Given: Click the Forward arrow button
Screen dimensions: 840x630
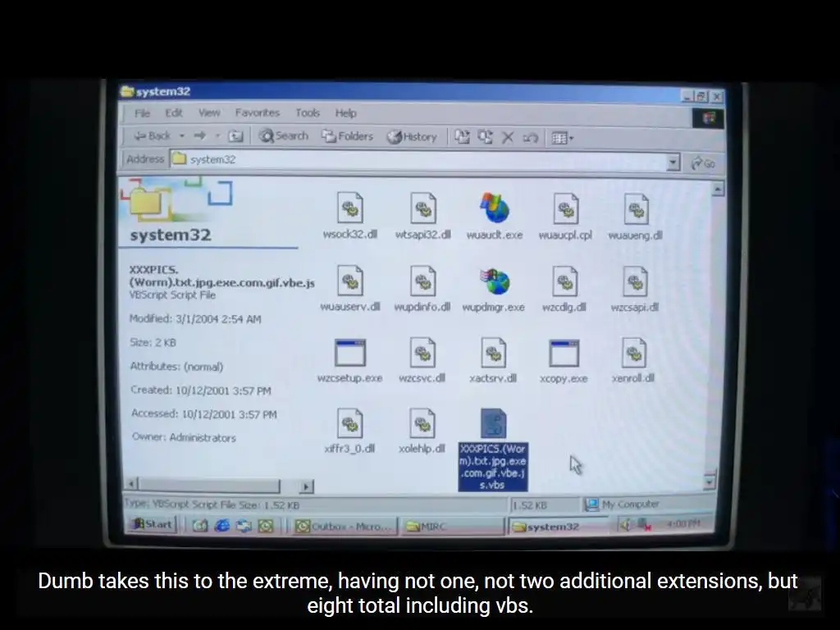Looking at the screenshot, I should (x=200, y=136).
